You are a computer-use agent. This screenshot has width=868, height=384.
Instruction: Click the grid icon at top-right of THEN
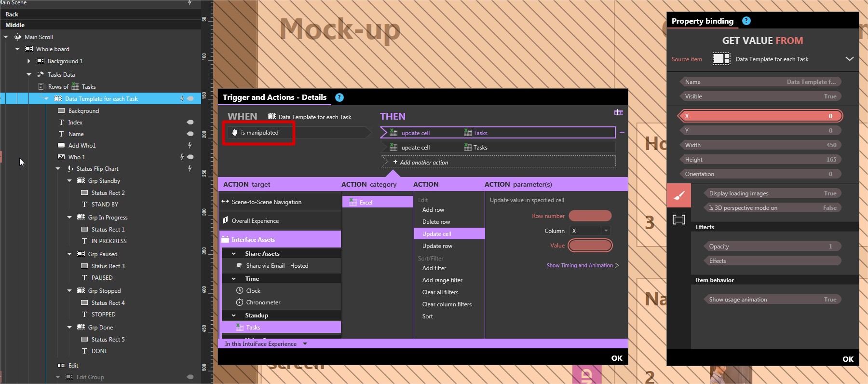click(x=618, y=112)
